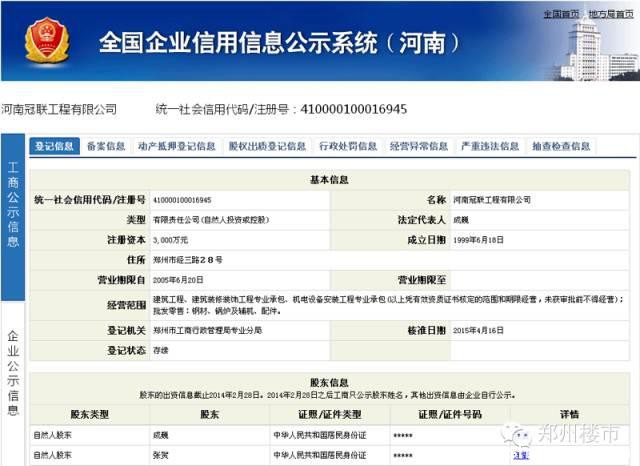The height and width of the screenshot is (466, 640).
Task: Select the 企业公示信息 side tab
Action: [13, 373]
